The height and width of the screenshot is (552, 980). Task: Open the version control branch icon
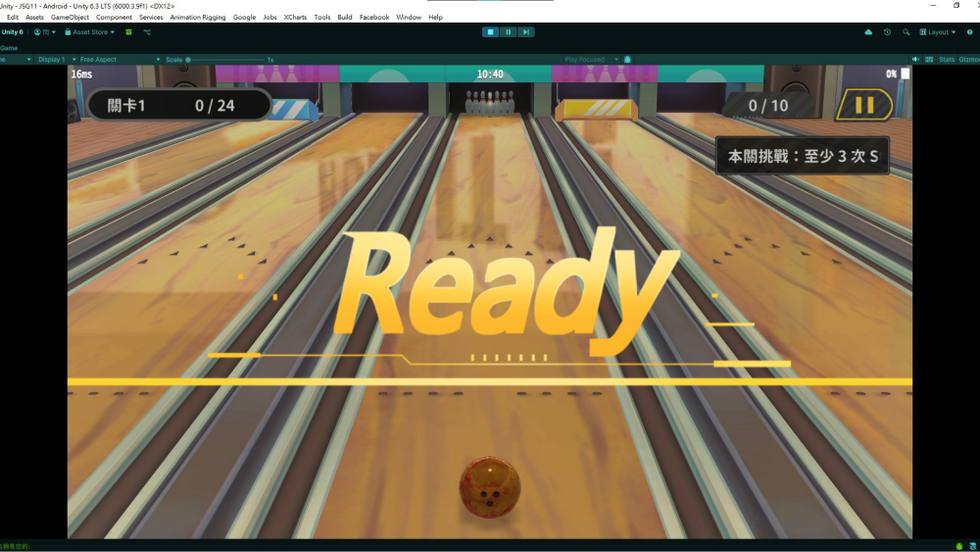[x=148, y=32]
